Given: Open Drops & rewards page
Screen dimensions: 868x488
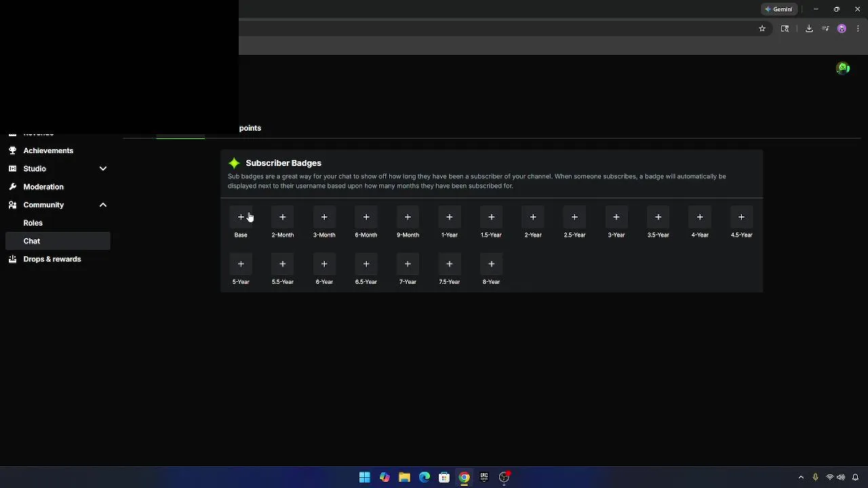Looking at the screenshot, I should [57, 259].
